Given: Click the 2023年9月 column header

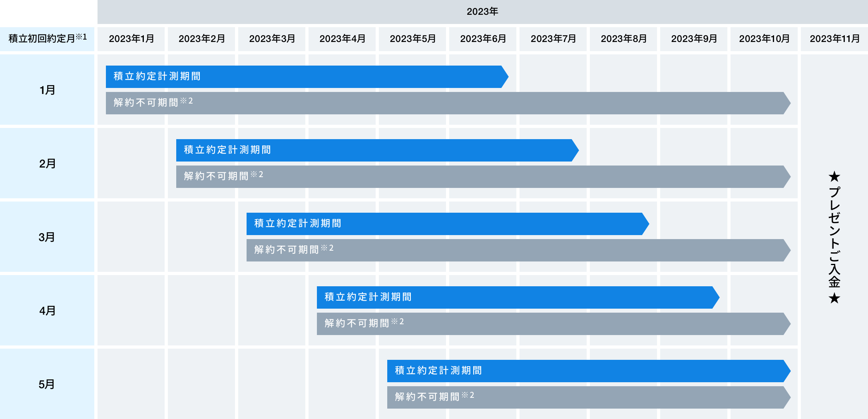Looking at the screenshot, I should (x=694, y=39).
